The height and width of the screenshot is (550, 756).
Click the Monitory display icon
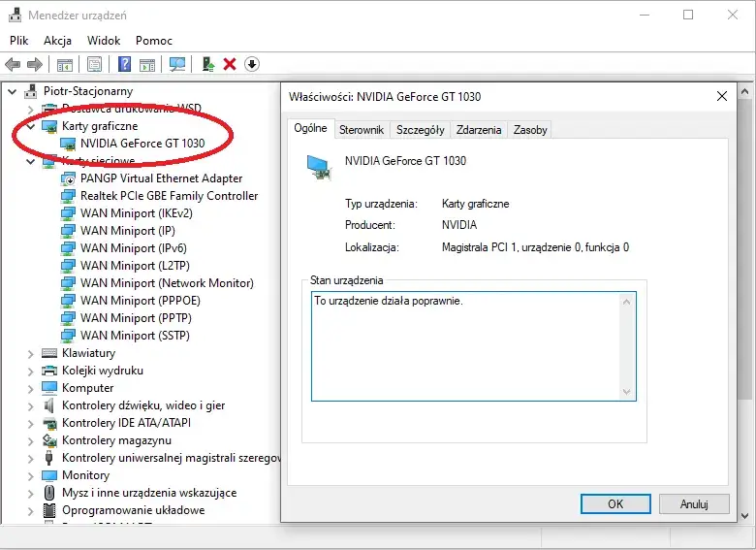tap(49, 475)
